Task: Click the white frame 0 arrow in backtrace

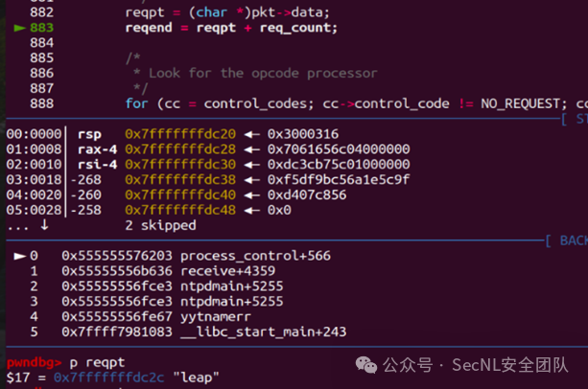Action: pyautogui.click(x=19, y=256)
